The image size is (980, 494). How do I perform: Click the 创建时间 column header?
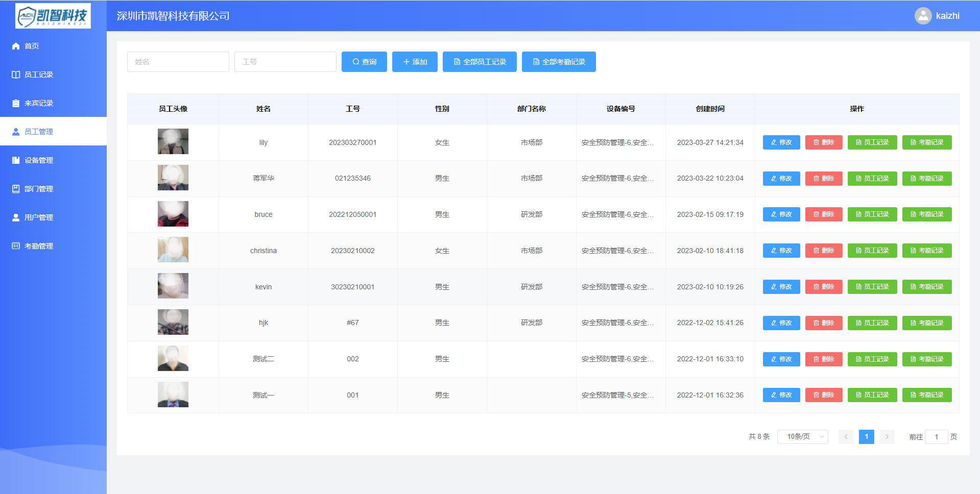pos(710,109)
